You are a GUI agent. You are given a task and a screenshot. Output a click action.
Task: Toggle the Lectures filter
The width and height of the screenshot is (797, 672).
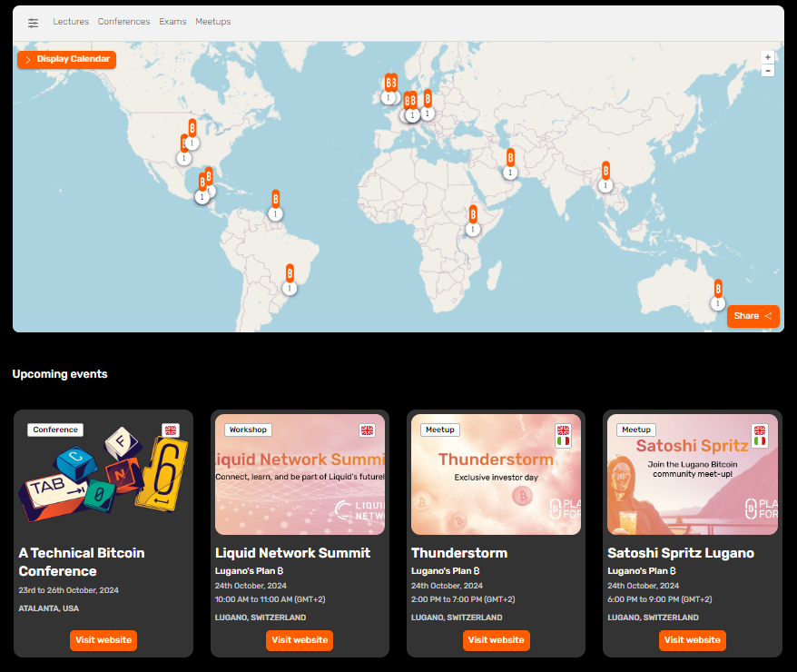point(71,22)
